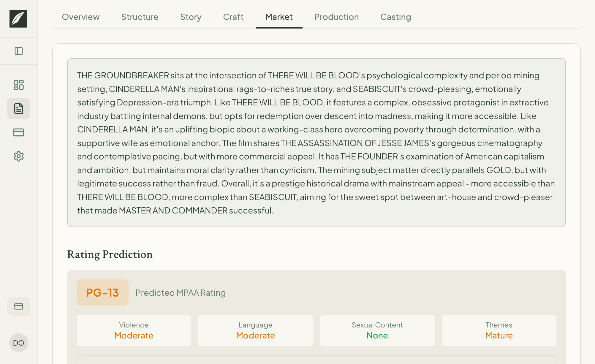Click the PG-13 rating badge
The height and width of the screenshot is (364, 595).
[x=102, y=292]
